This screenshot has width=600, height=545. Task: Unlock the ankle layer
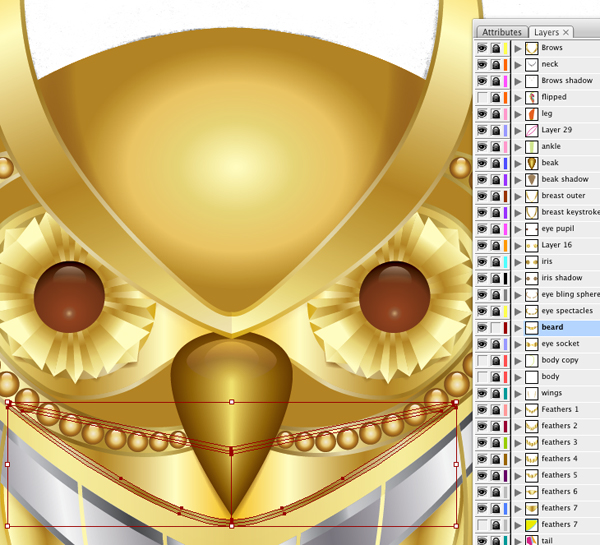coord(496,147)
